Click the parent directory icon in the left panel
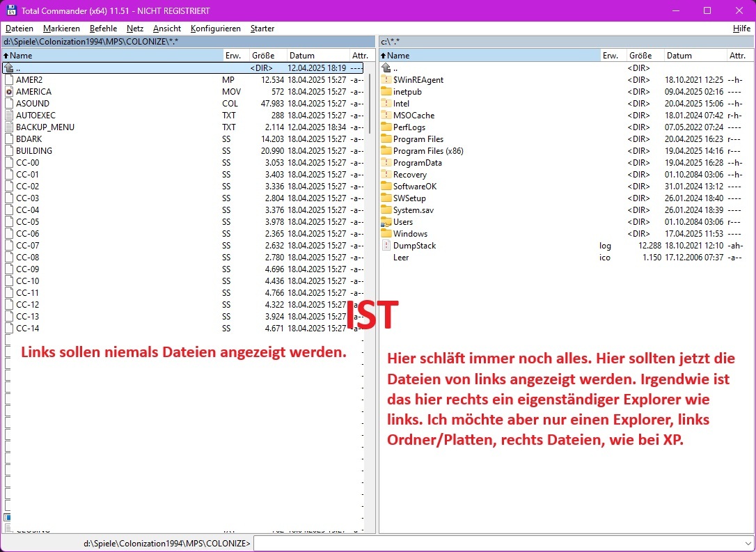756x552 pixels. tap(8, 68)
